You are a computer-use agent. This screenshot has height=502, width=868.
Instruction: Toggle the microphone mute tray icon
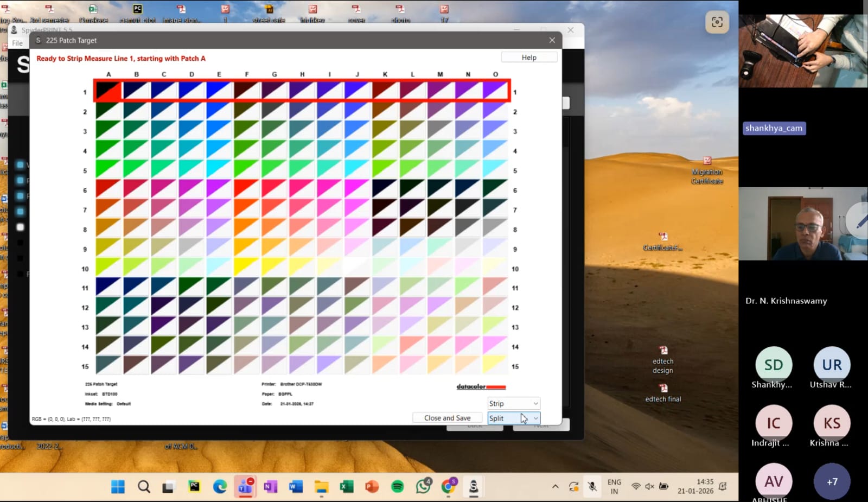(x=592, y=486)
